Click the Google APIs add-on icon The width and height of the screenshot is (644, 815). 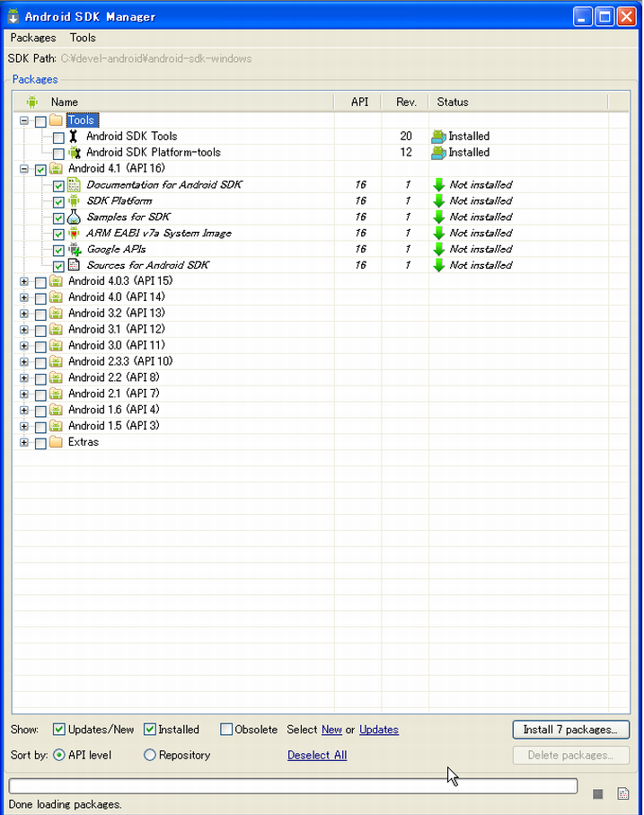click(x=75, y=249)
